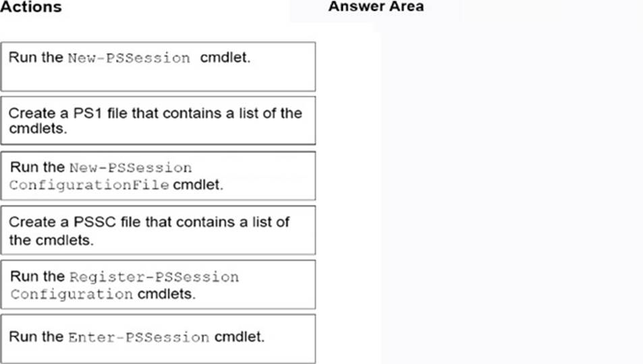Click the "Register-PSSession" code text

[x=154, y=277]
